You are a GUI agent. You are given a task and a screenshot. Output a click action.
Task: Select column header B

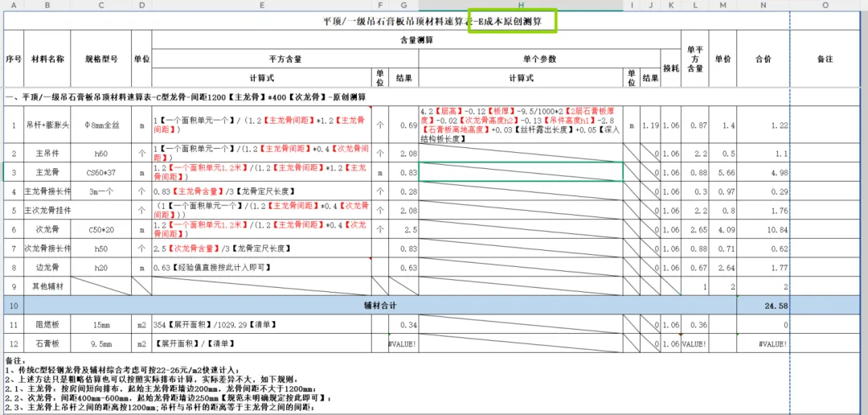pyautogui.click(x=47, y=5)
